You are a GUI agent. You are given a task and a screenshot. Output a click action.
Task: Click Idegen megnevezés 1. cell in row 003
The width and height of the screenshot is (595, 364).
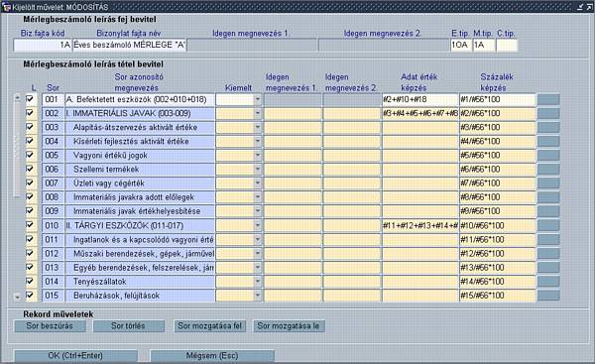pyautogui.click(x=293, y=127)
